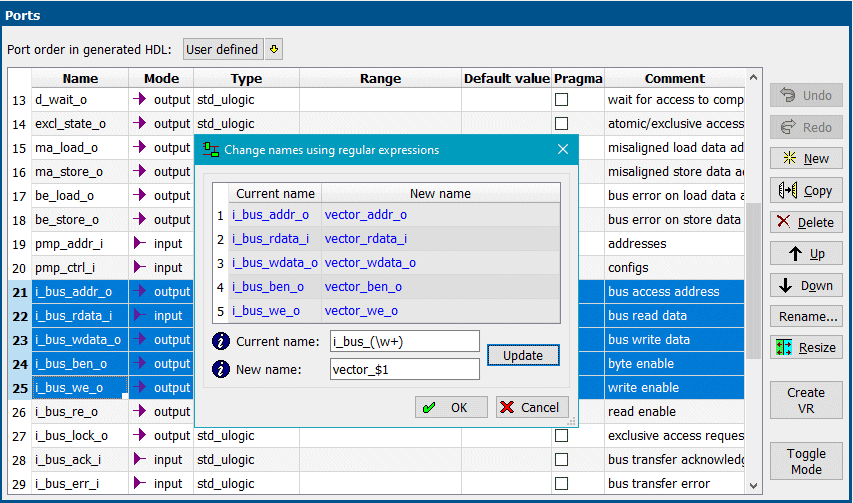Click the Type column header
This screenshot has height=503, width=853.
click(x=246, y=78)
